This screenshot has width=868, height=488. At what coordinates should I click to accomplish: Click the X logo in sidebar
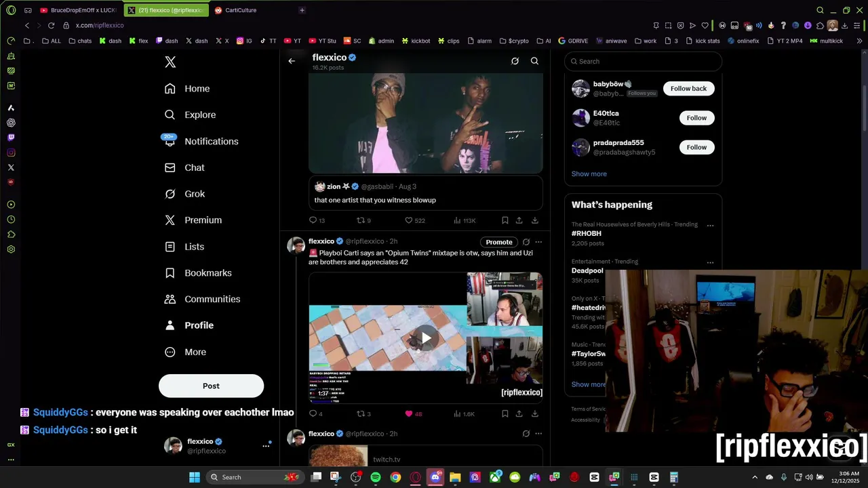click(170, 62)
